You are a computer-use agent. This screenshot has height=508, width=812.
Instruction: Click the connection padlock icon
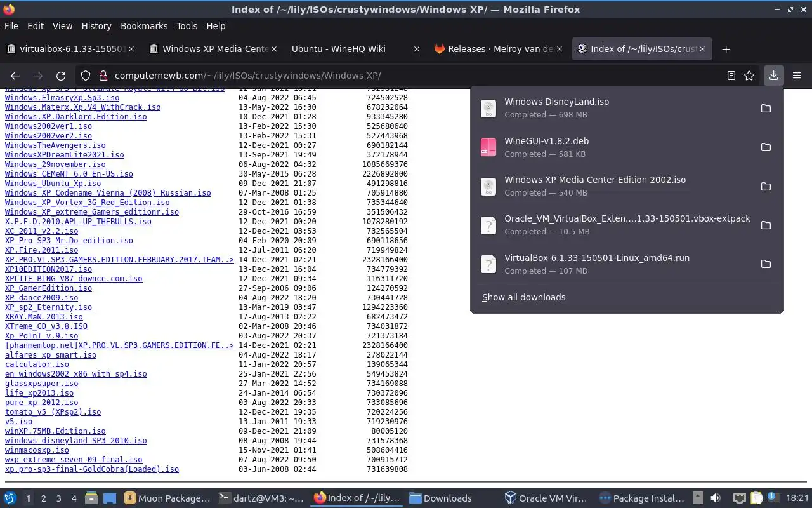[x=103, y=76]
